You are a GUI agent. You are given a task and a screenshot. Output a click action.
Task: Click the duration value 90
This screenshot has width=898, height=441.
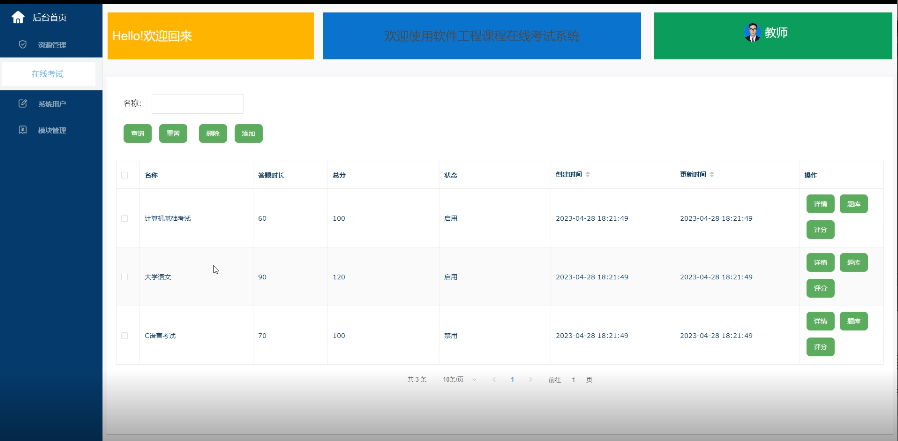click(262, 277)
